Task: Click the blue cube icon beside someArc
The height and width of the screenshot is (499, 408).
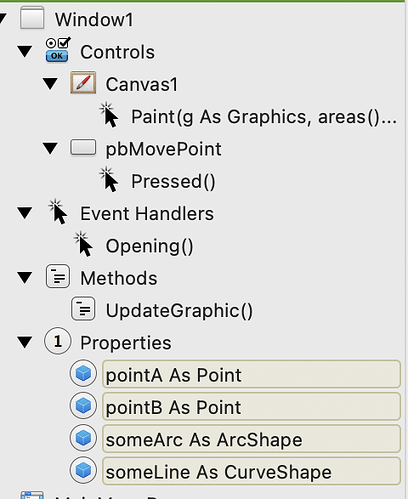Action: point(83,438)
